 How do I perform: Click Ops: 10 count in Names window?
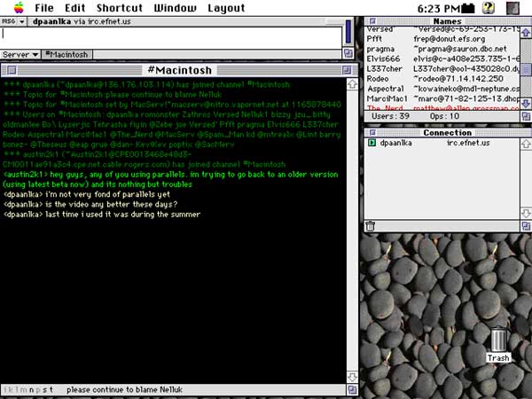(444, 116)
